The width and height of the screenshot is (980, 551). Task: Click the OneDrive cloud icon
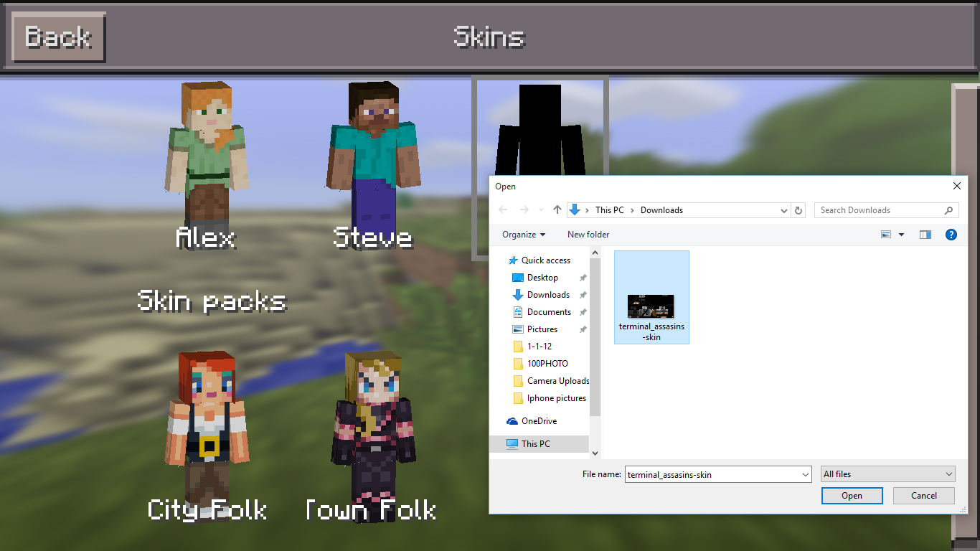(512, 421)
